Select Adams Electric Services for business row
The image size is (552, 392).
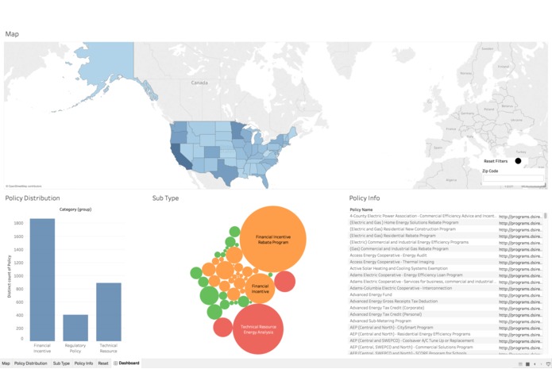coord(423,282)
